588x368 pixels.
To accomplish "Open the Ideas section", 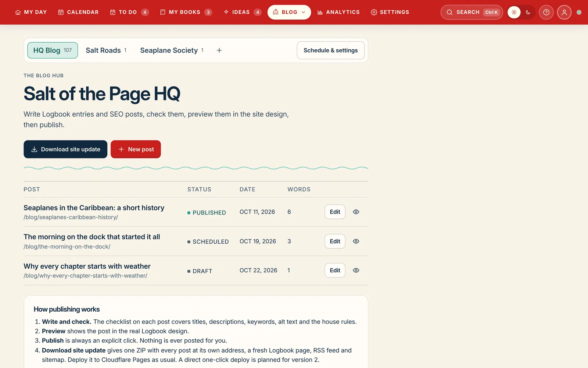I will pos(243,12).
